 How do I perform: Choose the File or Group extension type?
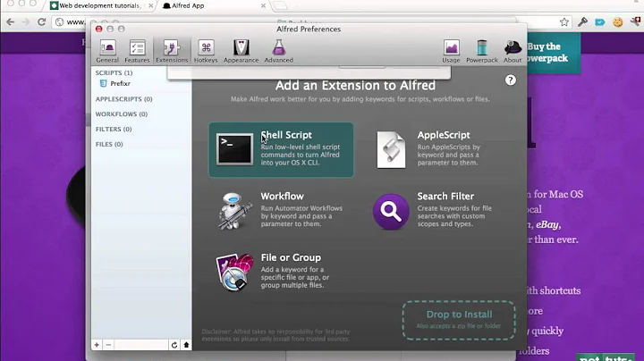pyautogui.click(x=275, y=273)
